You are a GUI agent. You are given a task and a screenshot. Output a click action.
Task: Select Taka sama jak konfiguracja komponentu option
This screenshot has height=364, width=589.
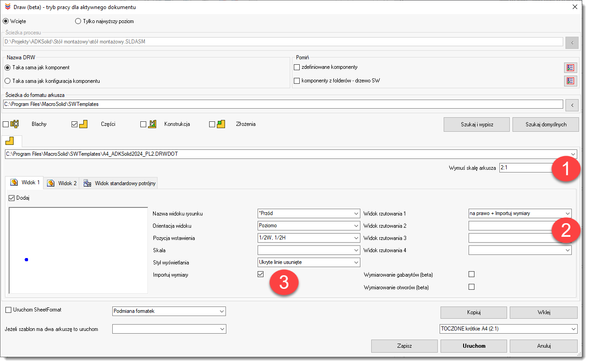pos(7,81)
